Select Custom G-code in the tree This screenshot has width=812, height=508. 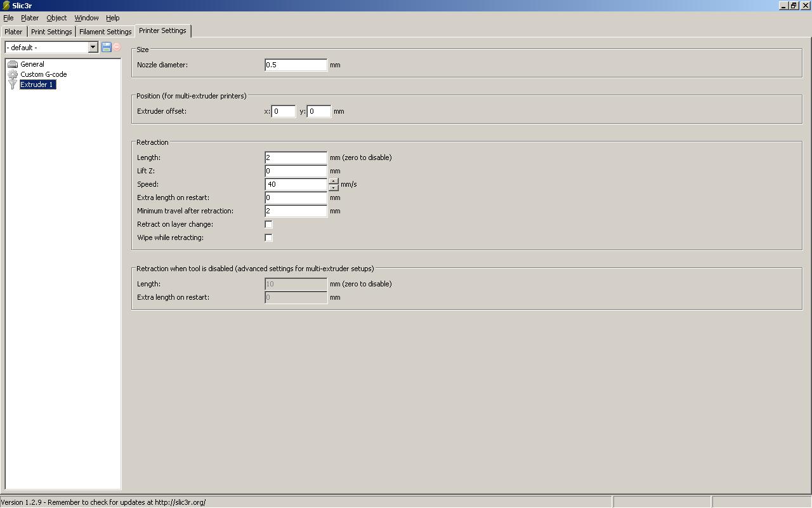(43, 74)
